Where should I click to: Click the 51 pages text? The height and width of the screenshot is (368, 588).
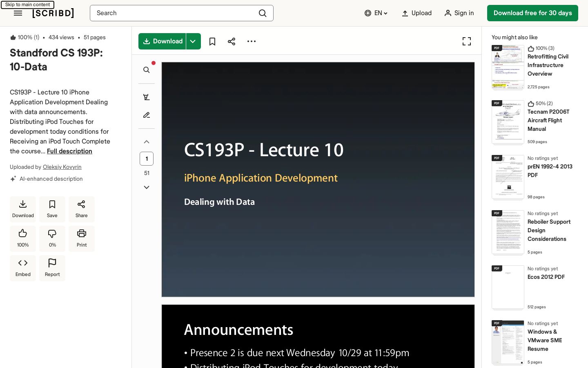pos(94,37)
